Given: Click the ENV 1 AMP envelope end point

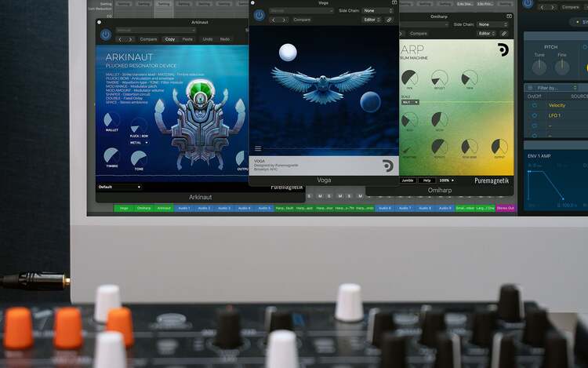Looking at the screenshot, I should click(563, 199).
